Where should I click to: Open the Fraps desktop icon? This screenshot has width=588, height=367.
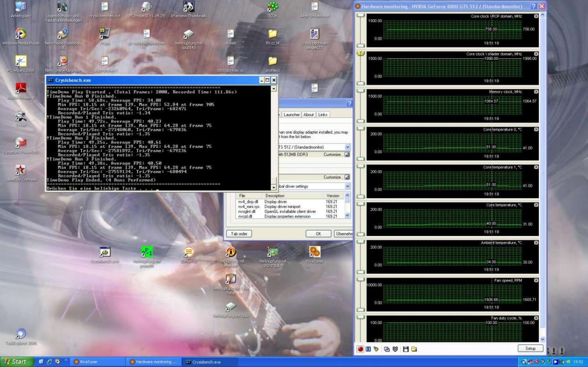coord(105,37)
